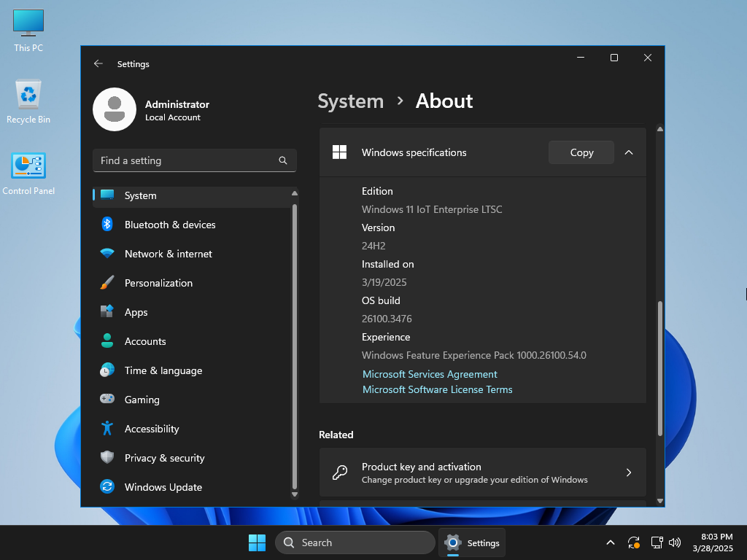Viewport: 747px width, 560px height.
Task: Select the edition text Windows 11 IoT Enterprise LTSC
Action: click(x=432, y=209)
